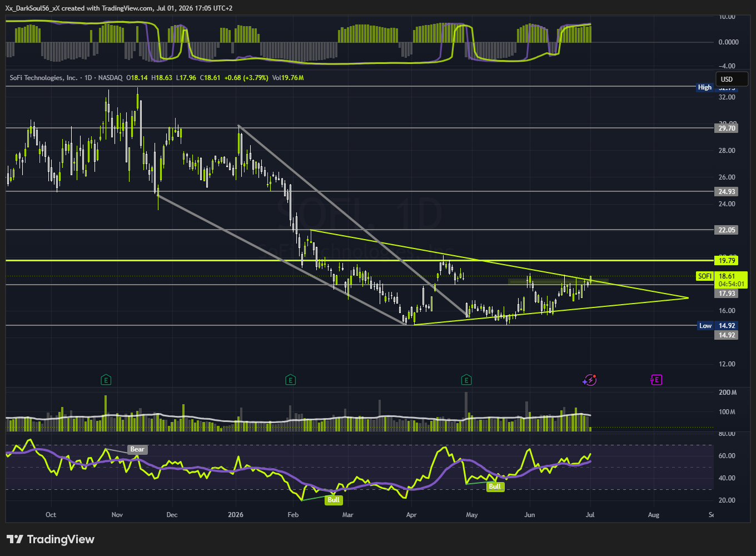Click the late-October green earnings E marker
The width and height of the screenshot is (756, 556).
[x=106, y=380]
